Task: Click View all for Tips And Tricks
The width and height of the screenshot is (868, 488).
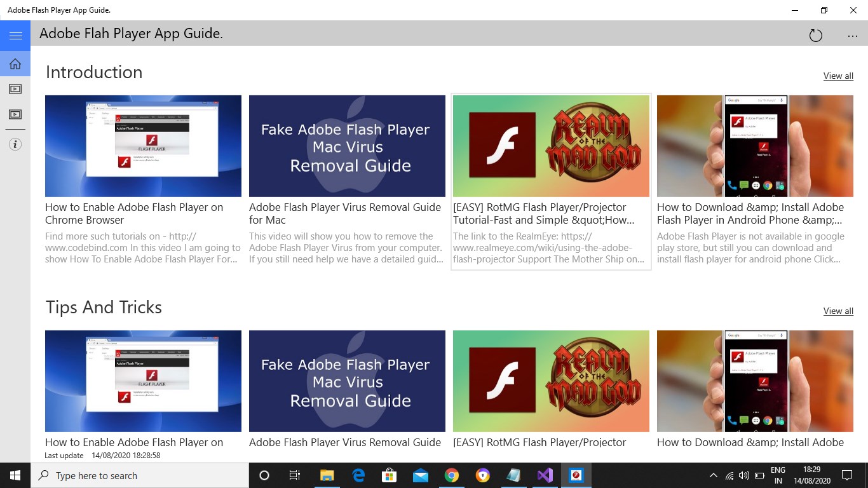Action: [838, 311]
